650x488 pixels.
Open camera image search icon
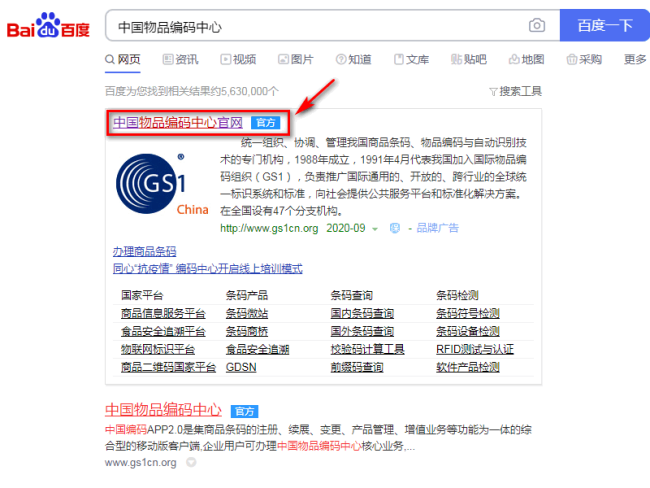537,26
